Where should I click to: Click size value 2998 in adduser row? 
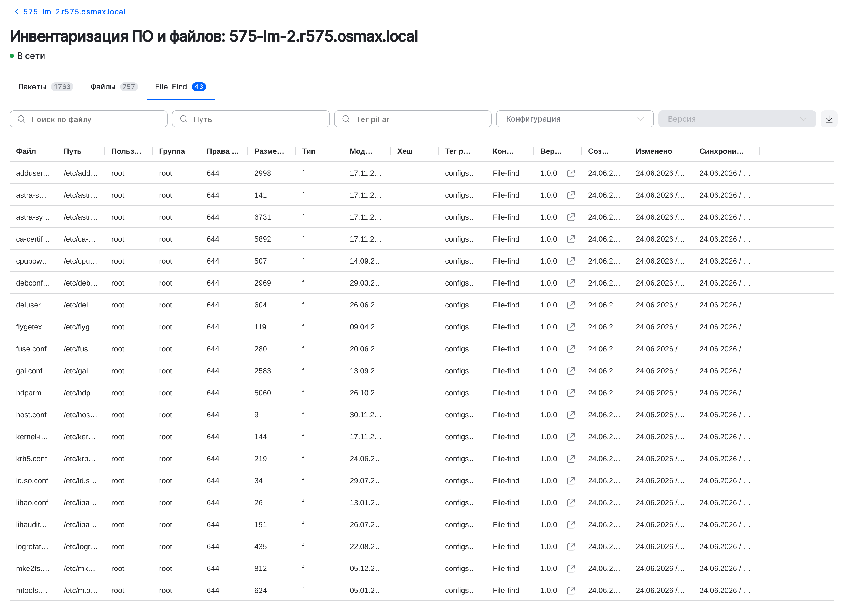point(263,173)
